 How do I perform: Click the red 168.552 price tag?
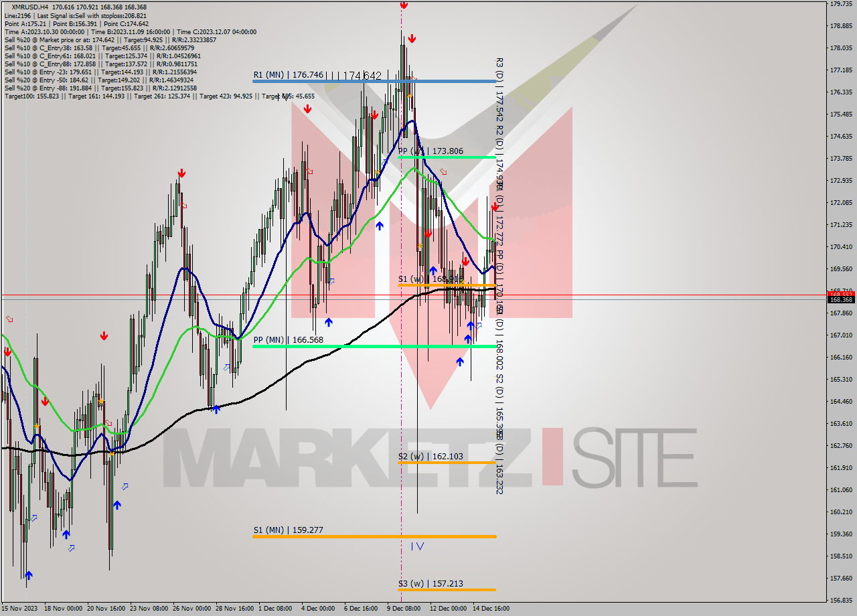[841, 294]
